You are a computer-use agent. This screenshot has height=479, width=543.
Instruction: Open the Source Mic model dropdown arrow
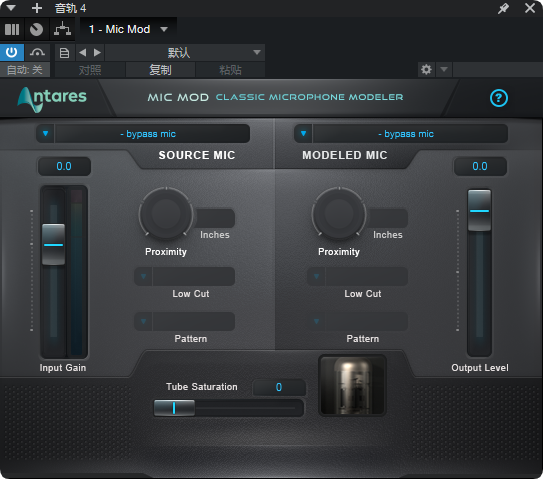point(45,134)
